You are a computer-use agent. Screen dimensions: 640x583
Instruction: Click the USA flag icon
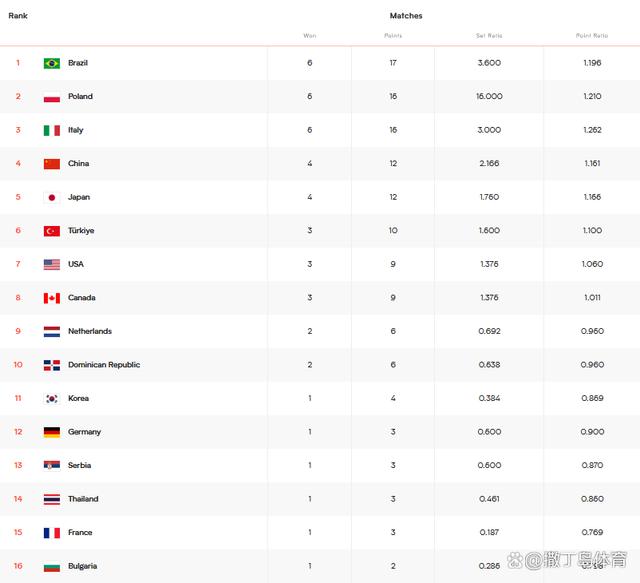coord(52,265)
